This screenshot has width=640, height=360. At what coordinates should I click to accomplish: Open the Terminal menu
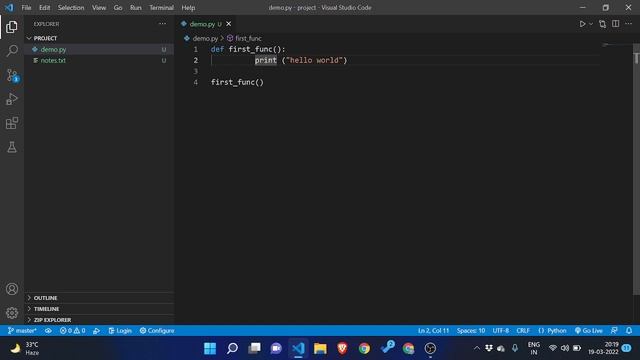(161, 8)
